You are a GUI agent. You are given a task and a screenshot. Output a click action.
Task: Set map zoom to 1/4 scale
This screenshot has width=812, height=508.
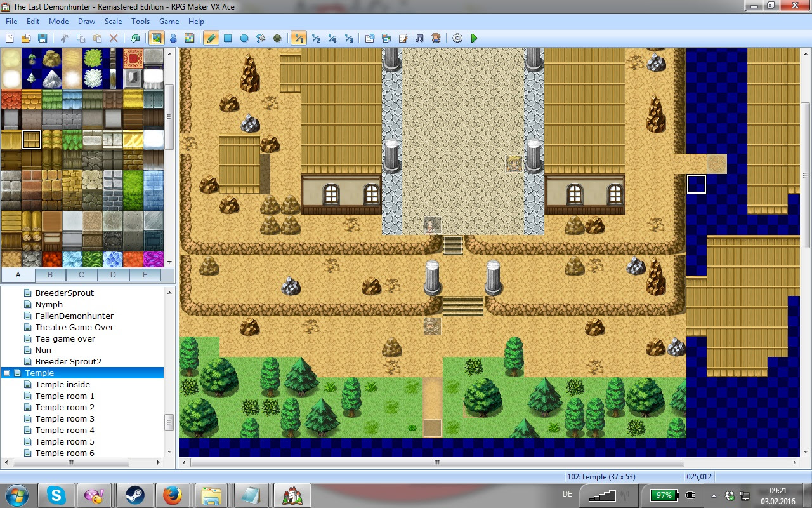click(x=332, y=38)
